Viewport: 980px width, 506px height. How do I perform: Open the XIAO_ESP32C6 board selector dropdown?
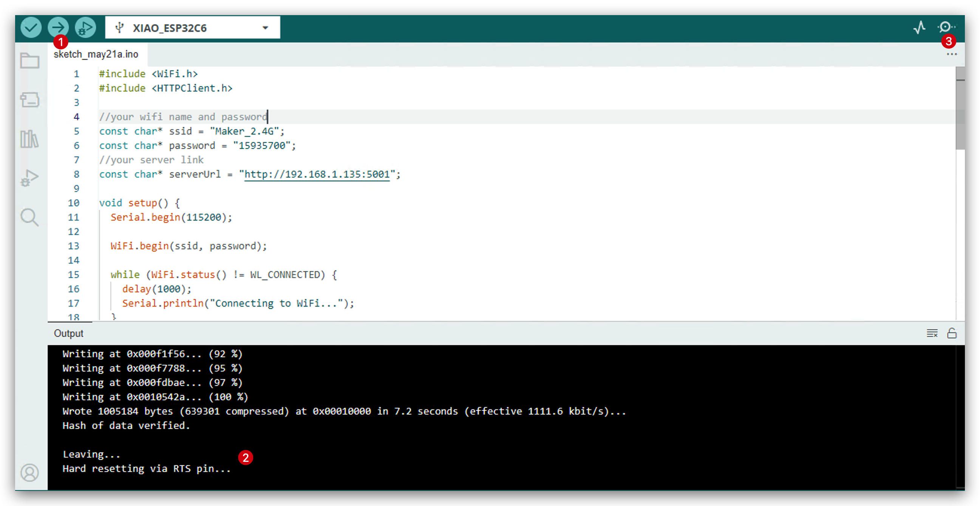(193, 27)
